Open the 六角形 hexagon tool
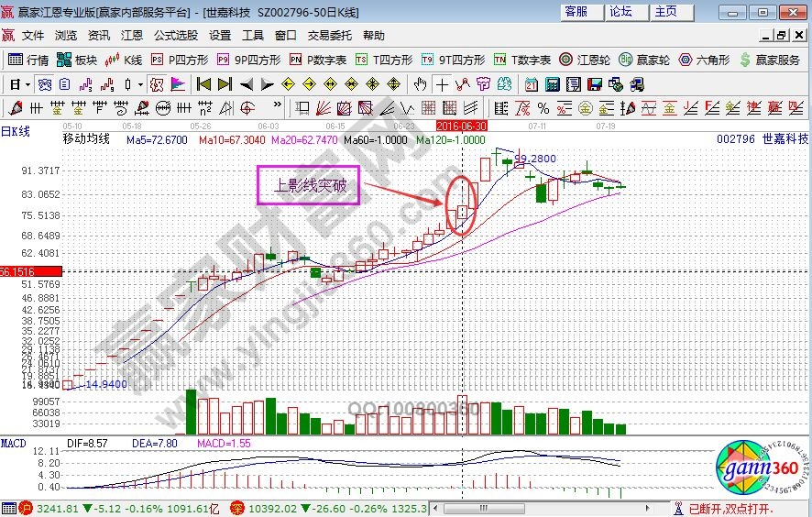 pos(705,60)
